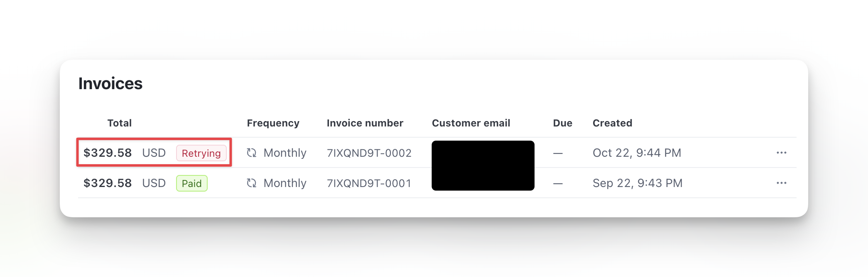Click the Frequency column header
Image resolution: width=868 pixels, height=277 pixels.
coord(273,123)
